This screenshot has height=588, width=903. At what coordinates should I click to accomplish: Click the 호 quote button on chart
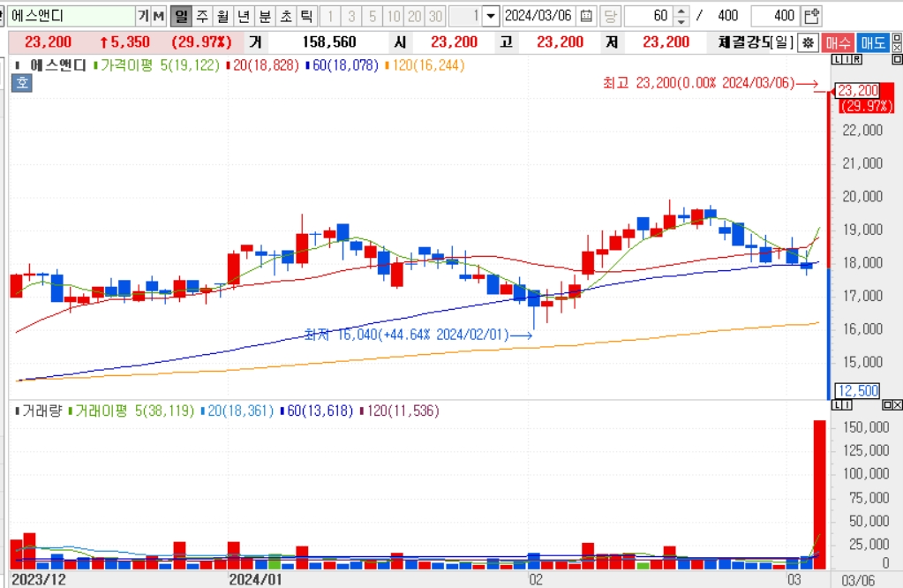22,82
